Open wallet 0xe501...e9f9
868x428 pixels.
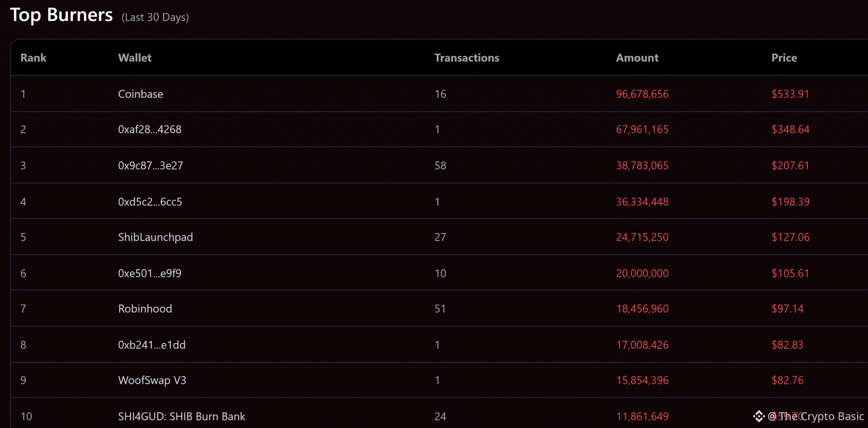click(150, 273)
